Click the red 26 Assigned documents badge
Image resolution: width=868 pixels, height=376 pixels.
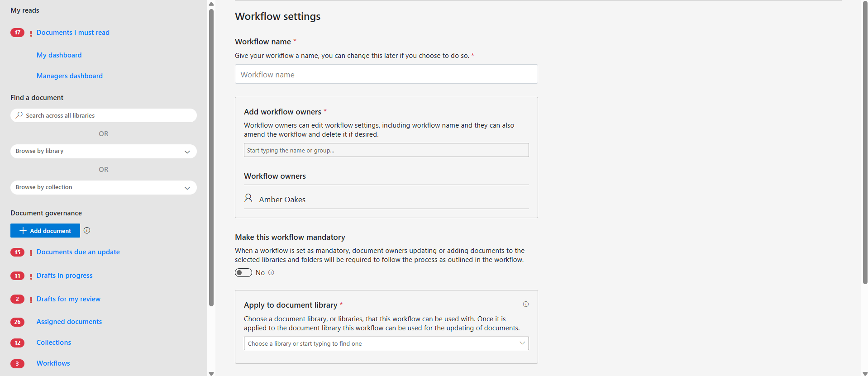(x=17, y=322)
